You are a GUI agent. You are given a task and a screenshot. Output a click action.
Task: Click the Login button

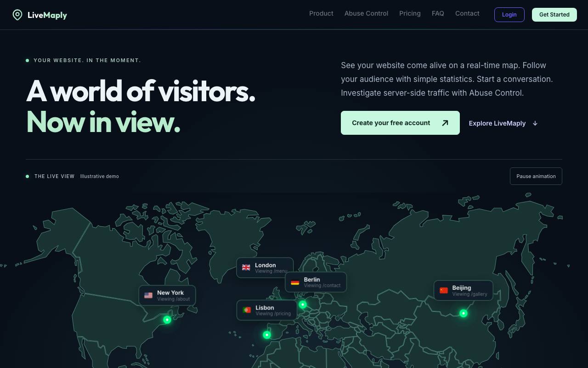[509, 15]
